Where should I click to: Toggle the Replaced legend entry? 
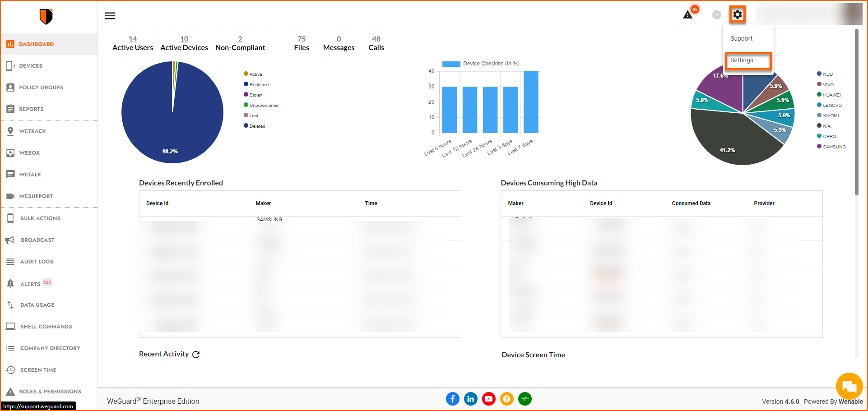tap(256, 84)
